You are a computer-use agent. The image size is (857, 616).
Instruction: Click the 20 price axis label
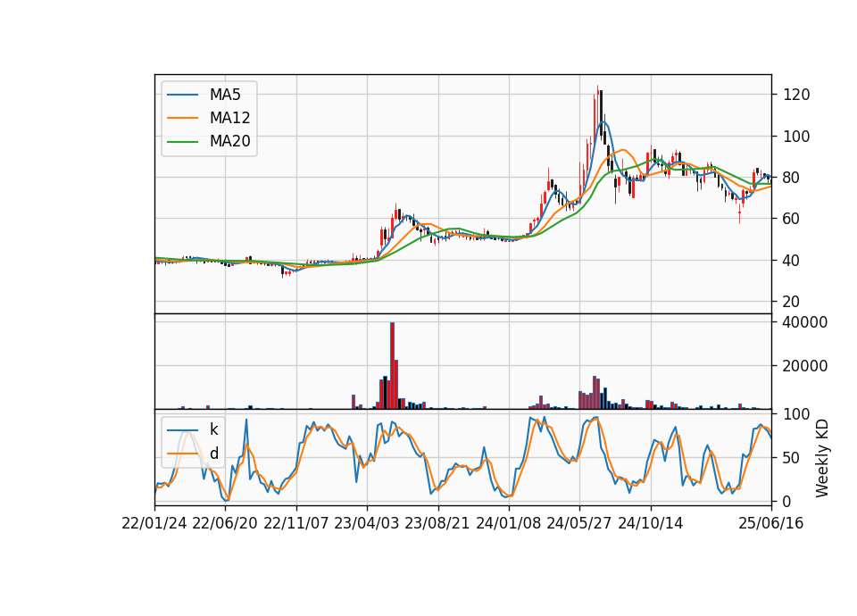[792, 302]
